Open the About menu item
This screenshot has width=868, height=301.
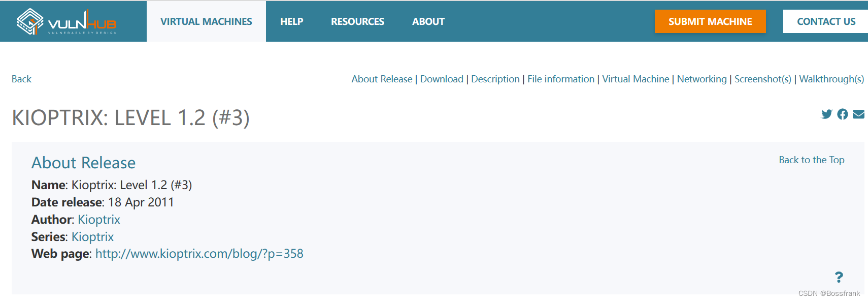[428, 21]
